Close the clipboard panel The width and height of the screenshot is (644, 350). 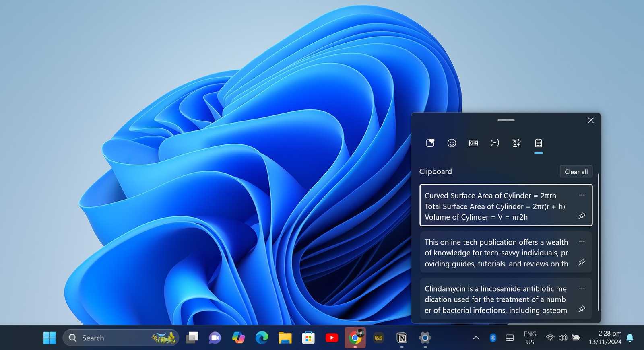point(590,120)
